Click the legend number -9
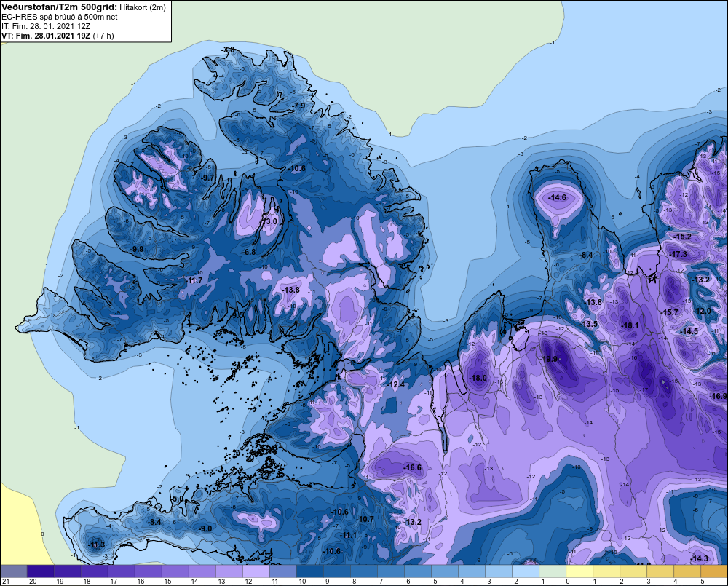Image resolution: width=728 pixels, height=586 pixels. pos(328,582)
